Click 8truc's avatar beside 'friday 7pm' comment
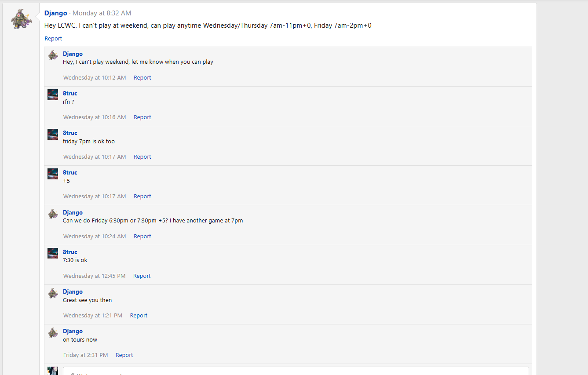Viewport: 588px width, 375px height. [x=53, y=134]
